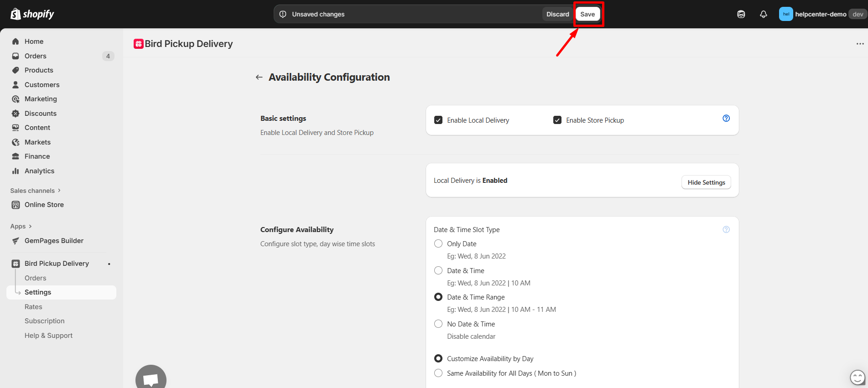This screenshot has width=868, height=388.
Task: Open three-dot menu for app page
Action: (x=860, y=44)
